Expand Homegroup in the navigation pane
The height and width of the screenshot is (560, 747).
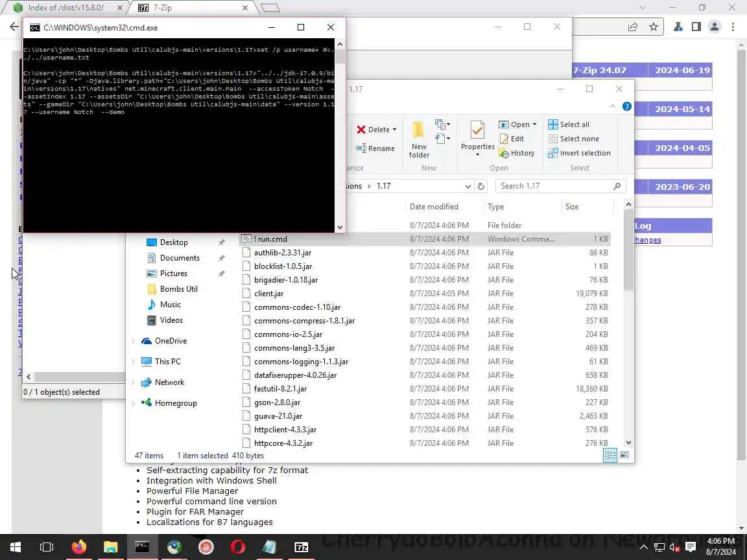(134, 403)
